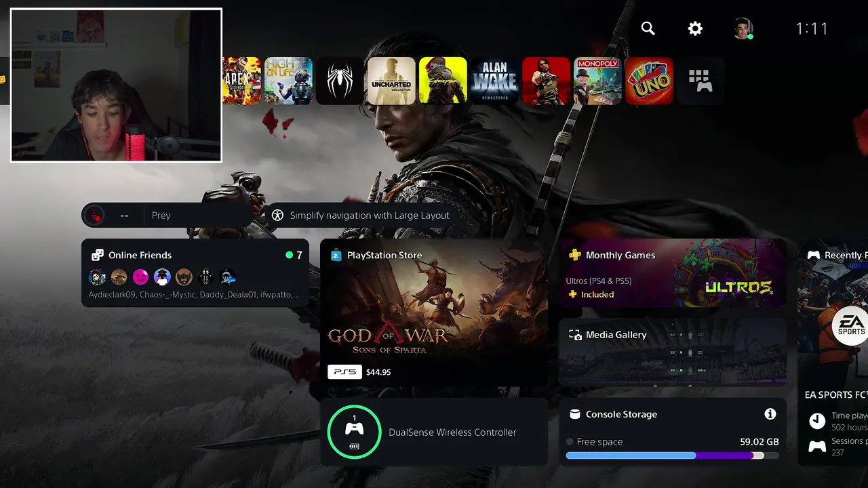Open the Game Library icon
The width and height of the screenshot is (868, 488).
(701, 81)
